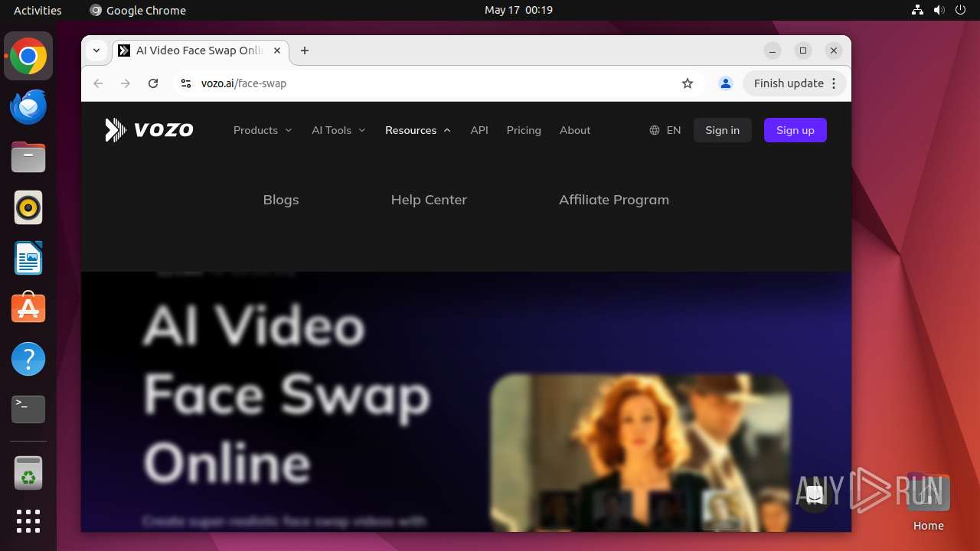Open the May 17 00:19 clock menu
The image size is (980, 551).
click(518, 10)
